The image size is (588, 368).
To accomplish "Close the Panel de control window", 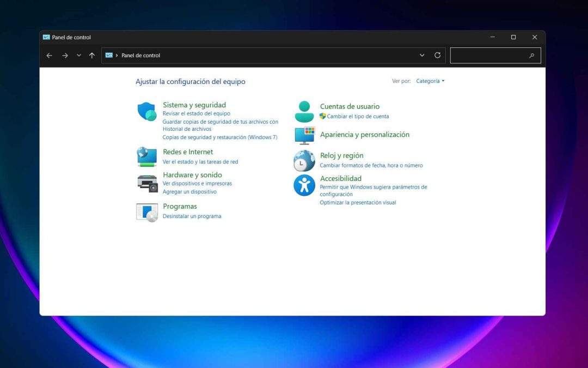I will click(535, 37).
